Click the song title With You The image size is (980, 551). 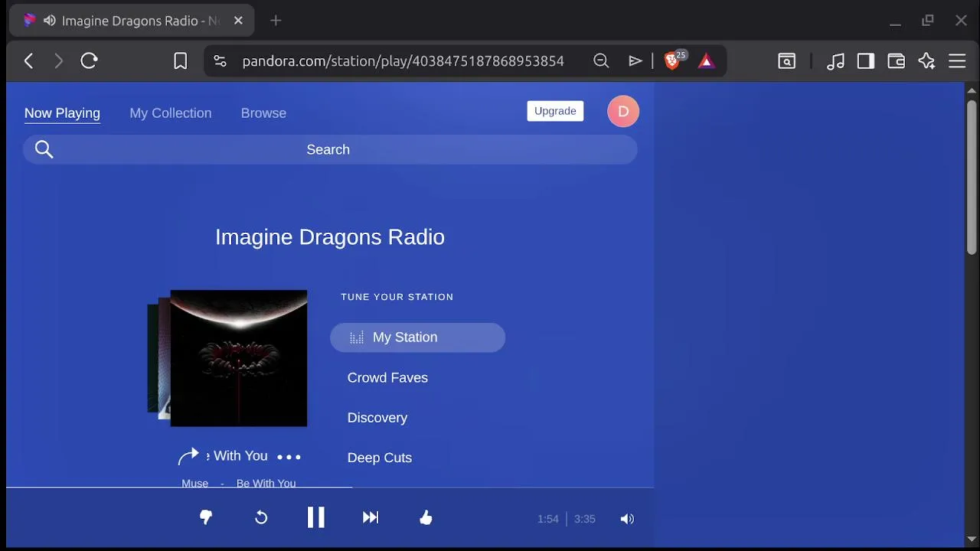[x=238, y=456]
